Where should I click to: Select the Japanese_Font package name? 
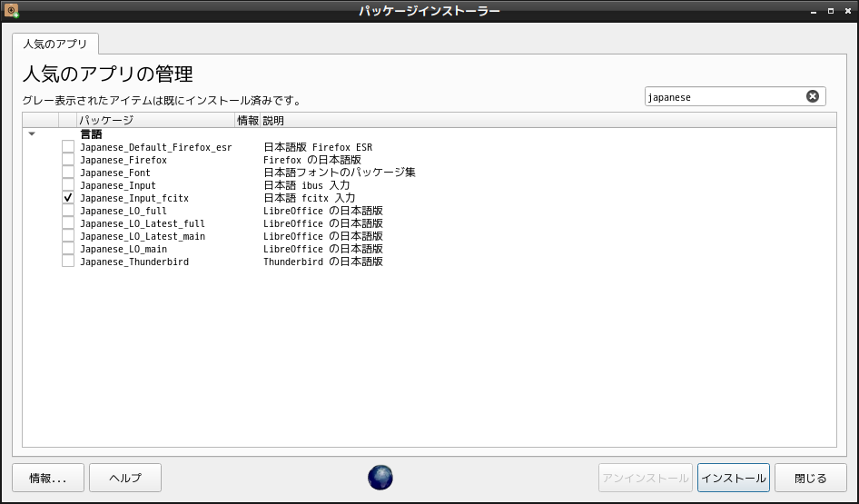(x=115, y=173)
